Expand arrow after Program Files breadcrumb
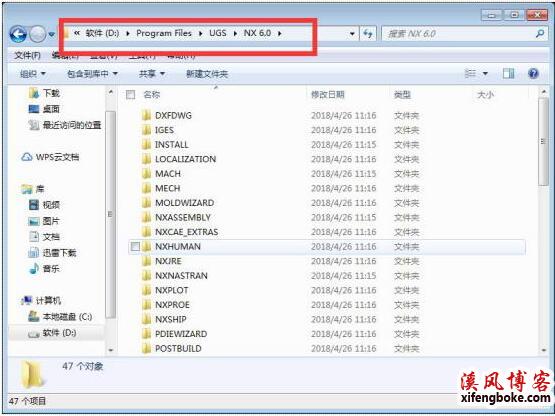This screenshot has height=416, width=555. click(x=201, y=34)
